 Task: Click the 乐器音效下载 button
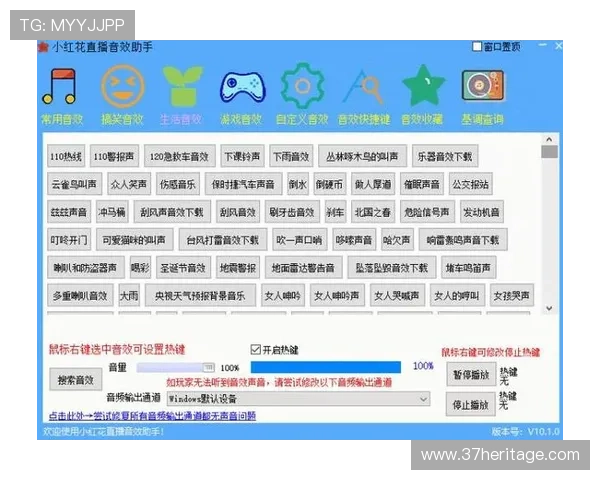tap(445, 156)
